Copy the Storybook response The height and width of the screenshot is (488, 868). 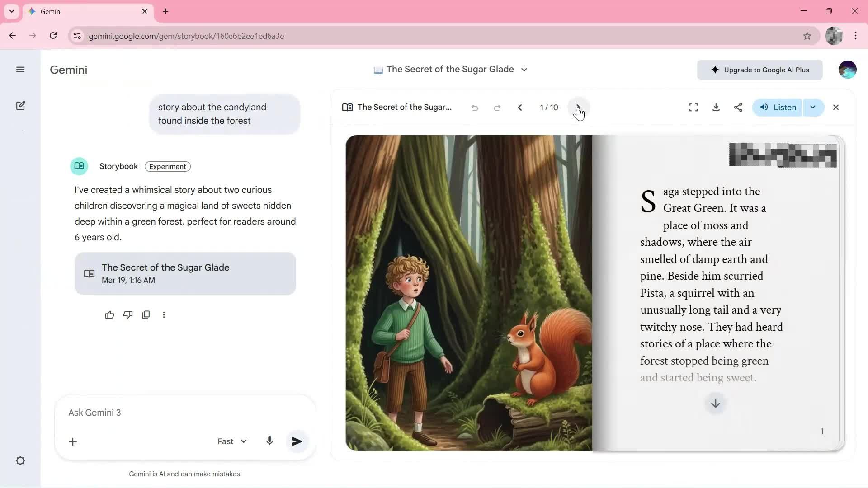pos(146,315)
